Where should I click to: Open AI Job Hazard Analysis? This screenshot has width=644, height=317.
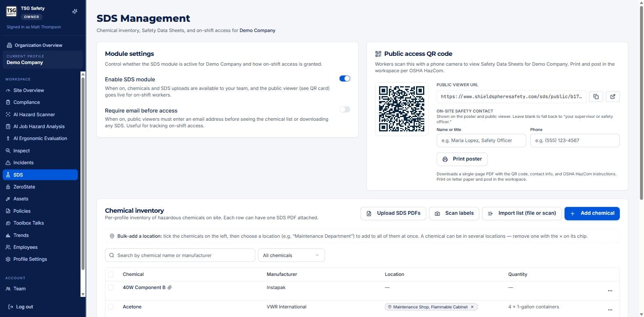click(x=40, y=126)
